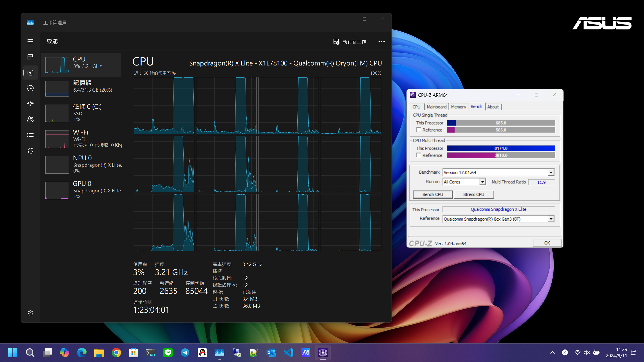Enable Single Thread Reference checkbox
Viewport: 644px width, 362px height.
419,130
